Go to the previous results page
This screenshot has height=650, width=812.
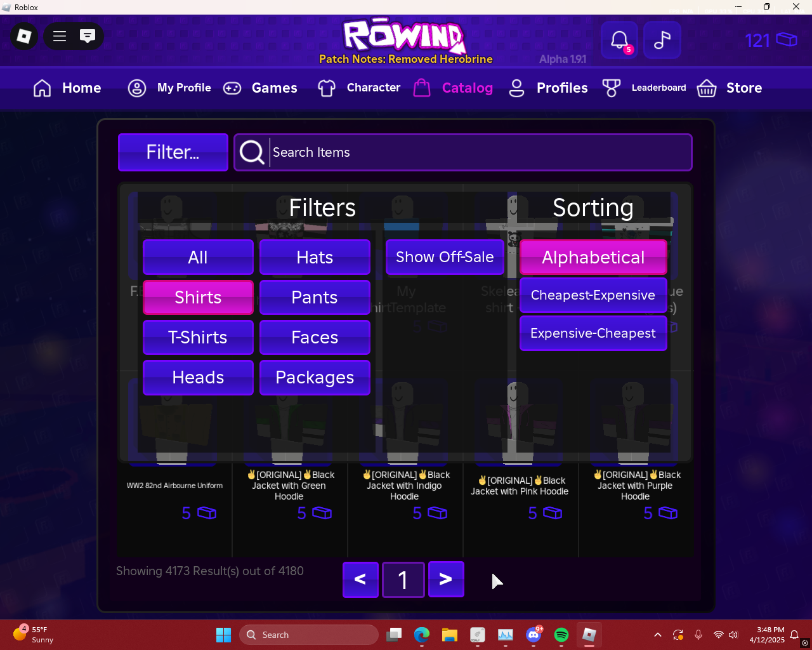(x=360, y=580)
